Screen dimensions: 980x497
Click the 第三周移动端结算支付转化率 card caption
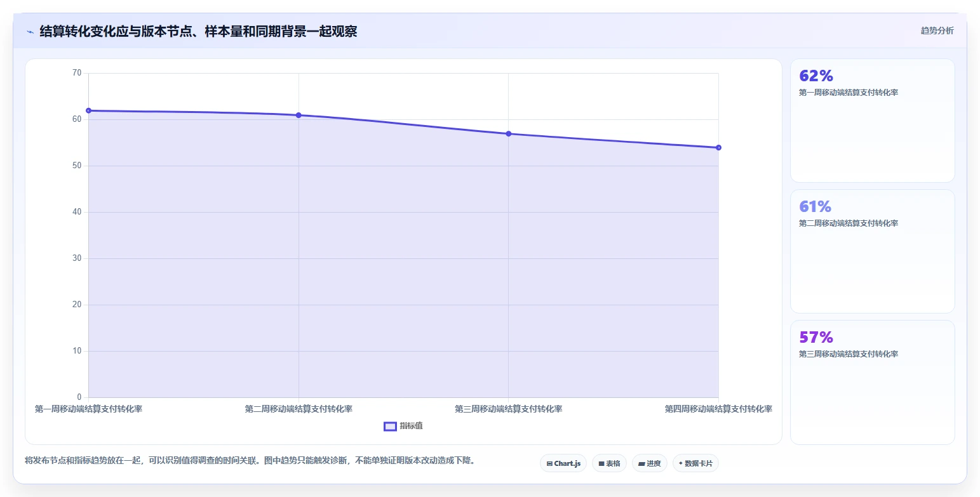click(x=849, y=354)
